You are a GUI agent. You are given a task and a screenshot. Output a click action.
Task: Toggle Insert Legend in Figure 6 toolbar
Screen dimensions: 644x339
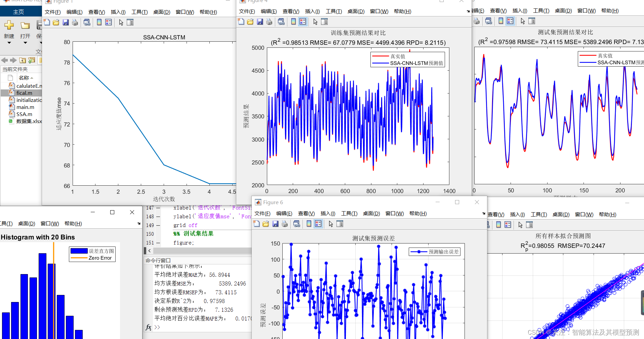318,224
